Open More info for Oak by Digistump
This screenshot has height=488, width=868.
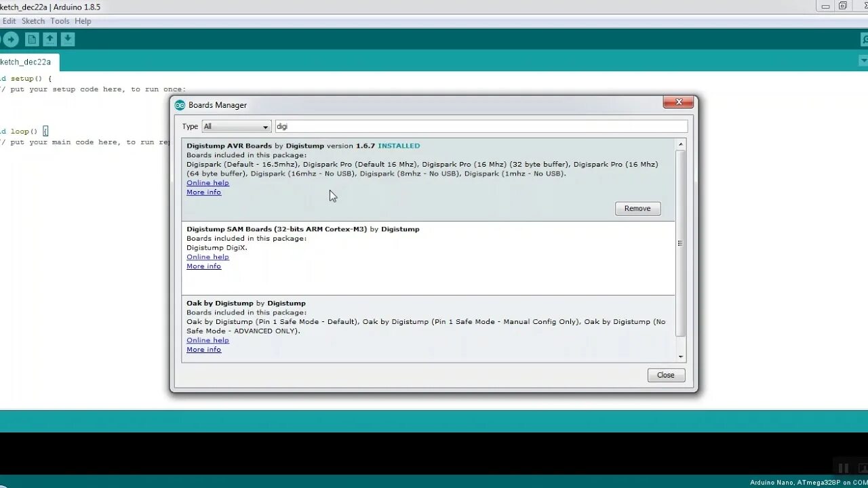pyautogui.click(x=203, y=350)
